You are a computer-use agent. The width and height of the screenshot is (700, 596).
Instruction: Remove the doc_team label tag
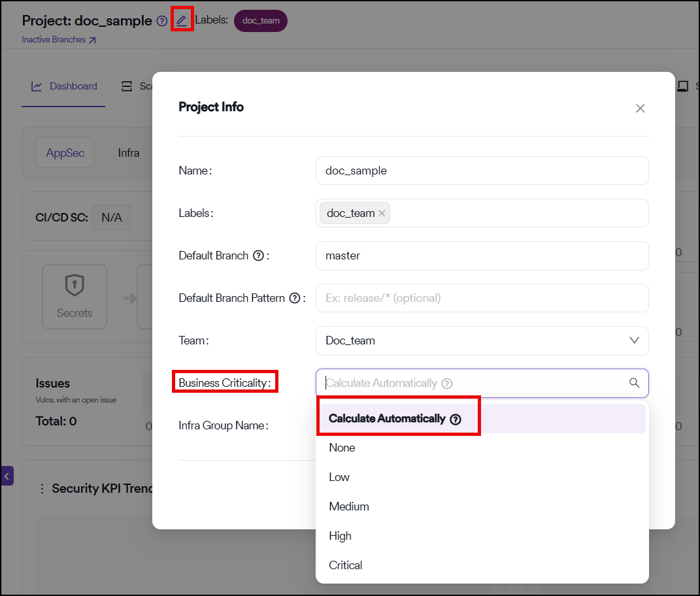point(382,213)
